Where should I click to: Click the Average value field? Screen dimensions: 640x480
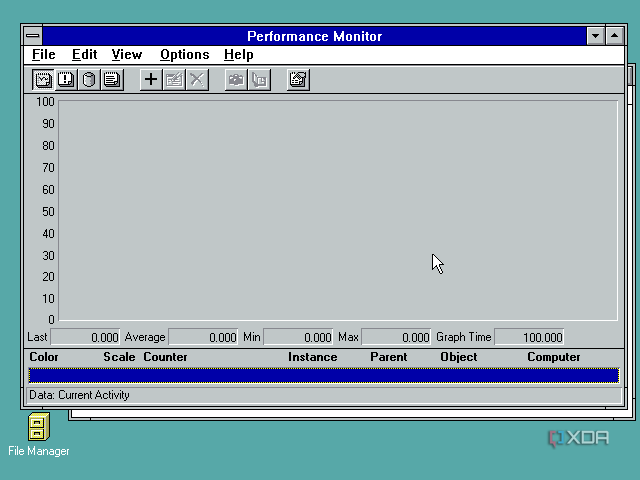(x=203, y=337)
